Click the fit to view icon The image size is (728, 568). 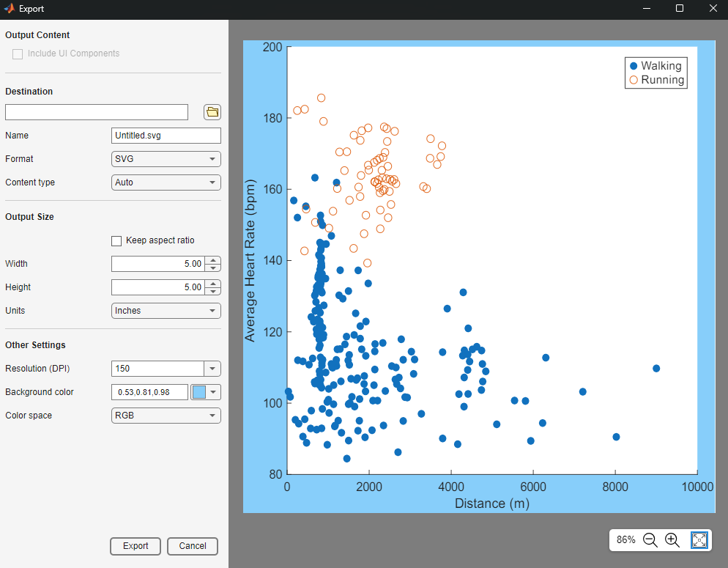699,540
